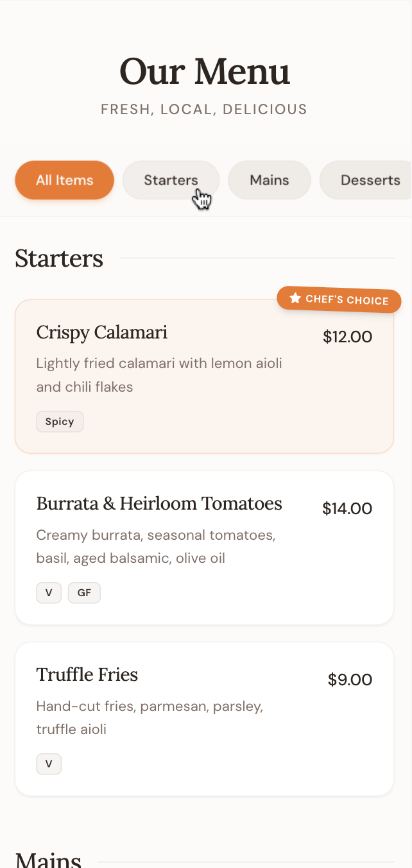Open the Desserts category tab
Image resolution: width=412 pixels, height=868 pixels.
pyautogui.click(x=370, y=180)
